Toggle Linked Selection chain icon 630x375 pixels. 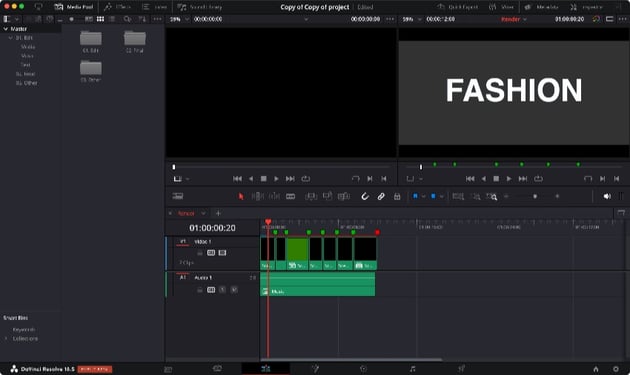[x=381, y=196]
